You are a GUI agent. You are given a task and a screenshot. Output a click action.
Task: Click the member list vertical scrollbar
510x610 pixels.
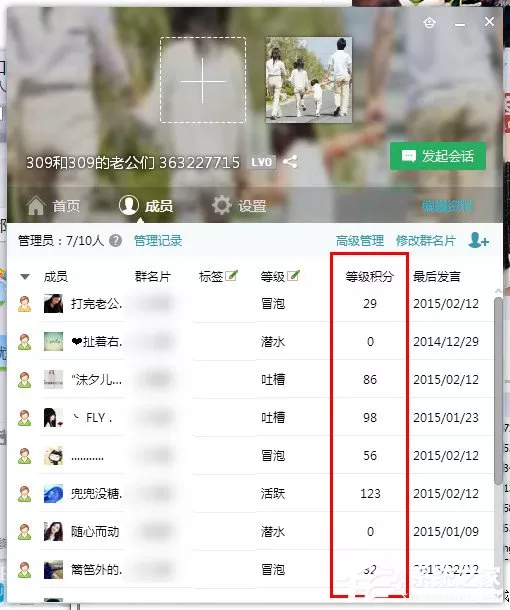(498, 391)
